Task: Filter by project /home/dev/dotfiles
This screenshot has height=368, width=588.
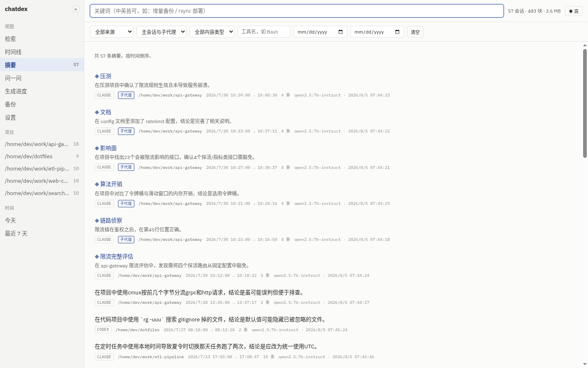Action: [x=42, y=156]
